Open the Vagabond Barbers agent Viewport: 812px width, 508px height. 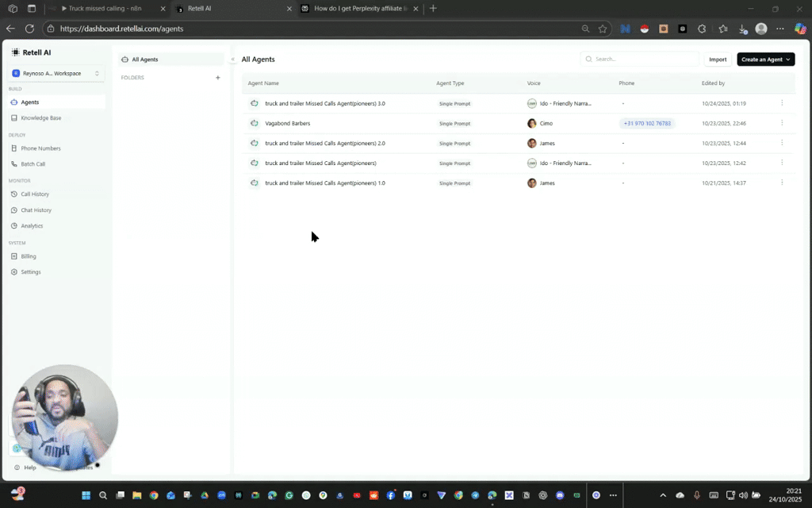click(x=287, y=123)
